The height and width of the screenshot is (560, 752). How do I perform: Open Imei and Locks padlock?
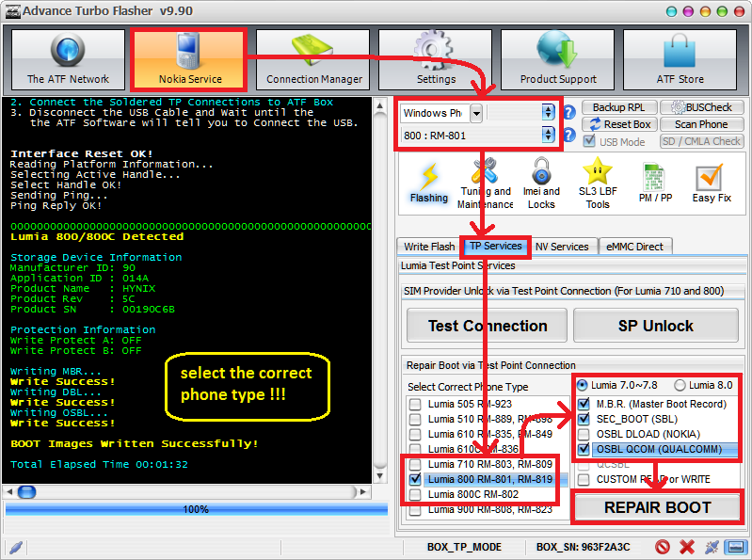tap(541, 184)
